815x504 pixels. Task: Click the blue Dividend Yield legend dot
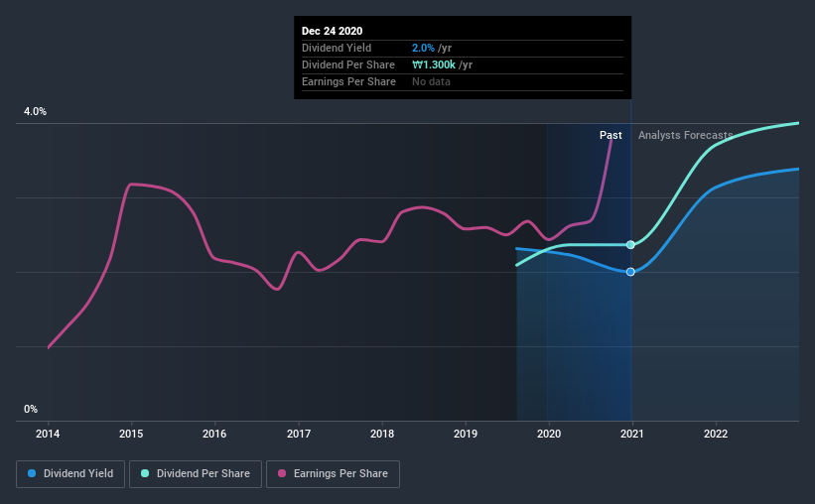click(32, 473)
